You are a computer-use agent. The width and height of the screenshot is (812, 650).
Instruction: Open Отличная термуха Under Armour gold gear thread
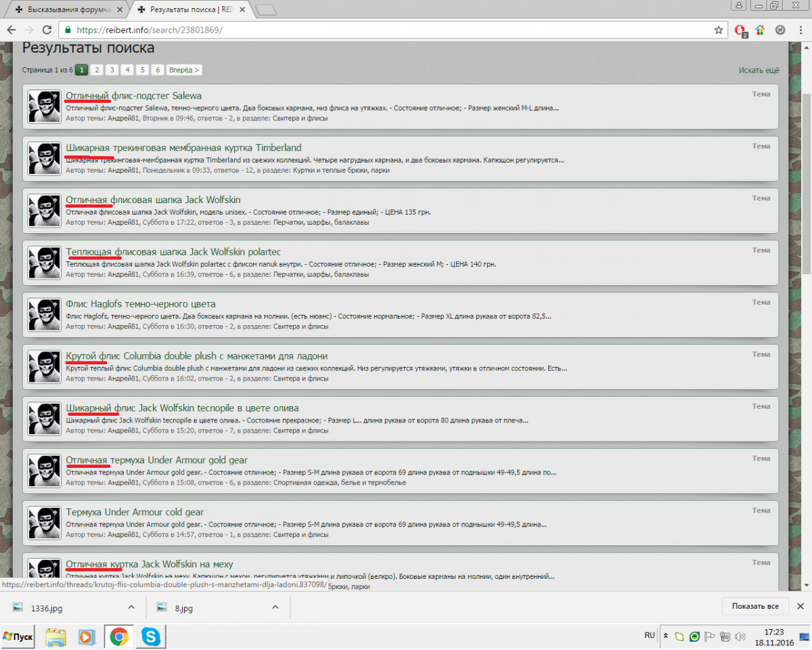click(157, 460)
